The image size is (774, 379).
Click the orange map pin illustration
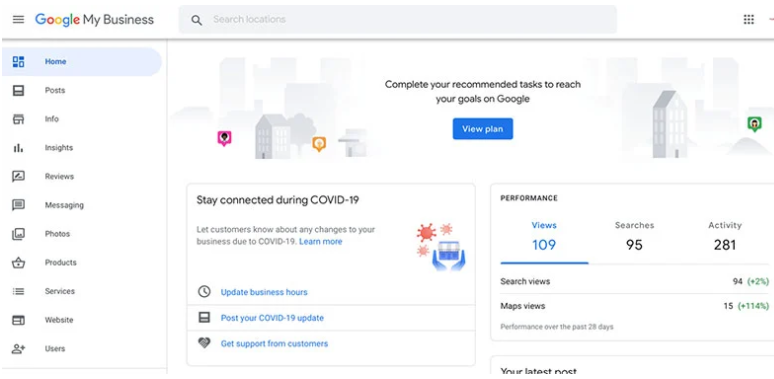[319, 144]
